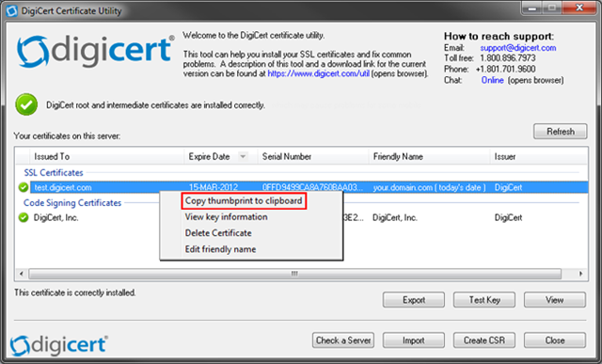Click green check icon beside test.digicert.com
602x364 pixels.
[x=24, y=187]
